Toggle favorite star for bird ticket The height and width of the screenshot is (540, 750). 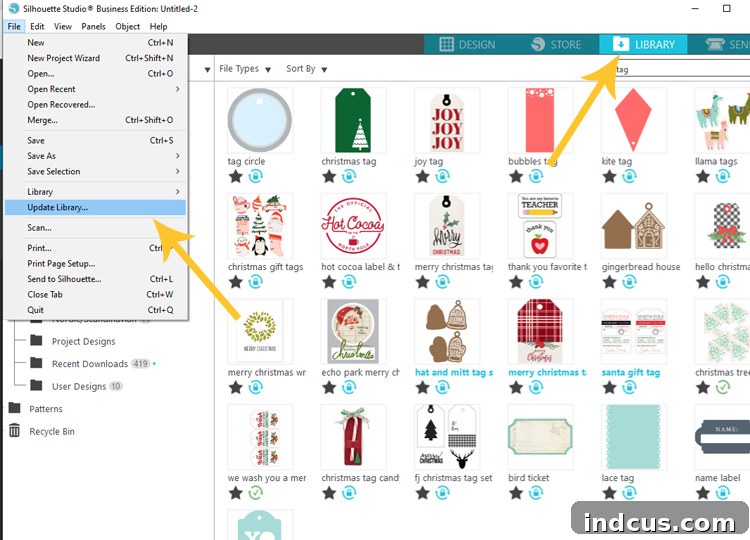click(516, 492)
